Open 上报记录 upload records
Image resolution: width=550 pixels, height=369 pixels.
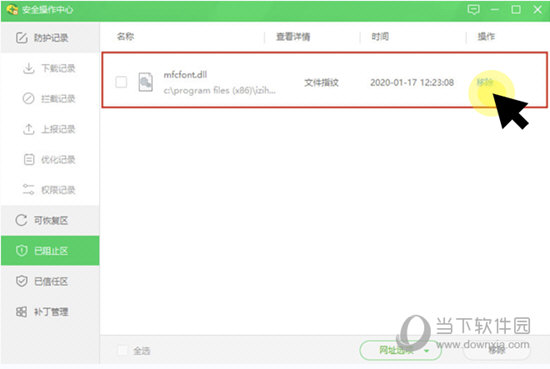click(x=50, y=129)
